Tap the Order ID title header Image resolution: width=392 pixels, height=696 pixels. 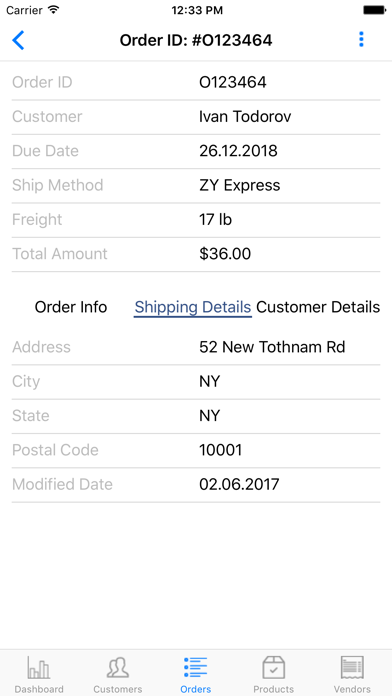[196, 40]
